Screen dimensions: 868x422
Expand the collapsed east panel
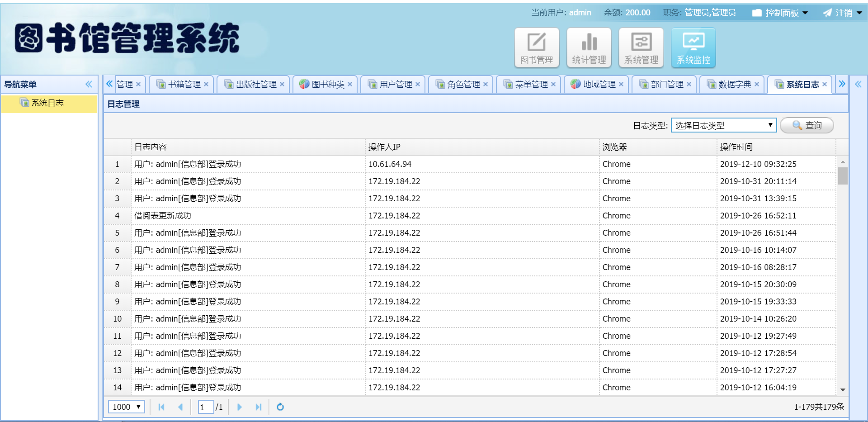pos(858,84)
